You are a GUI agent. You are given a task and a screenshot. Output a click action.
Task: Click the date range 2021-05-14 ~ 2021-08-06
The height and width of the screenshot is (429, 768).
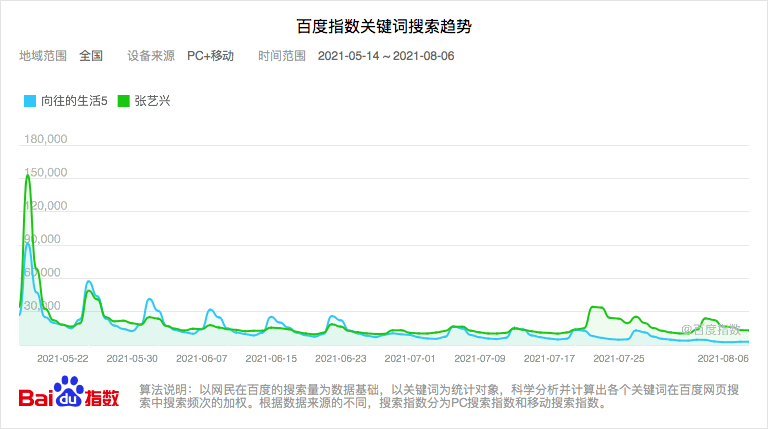click(386, 56)
